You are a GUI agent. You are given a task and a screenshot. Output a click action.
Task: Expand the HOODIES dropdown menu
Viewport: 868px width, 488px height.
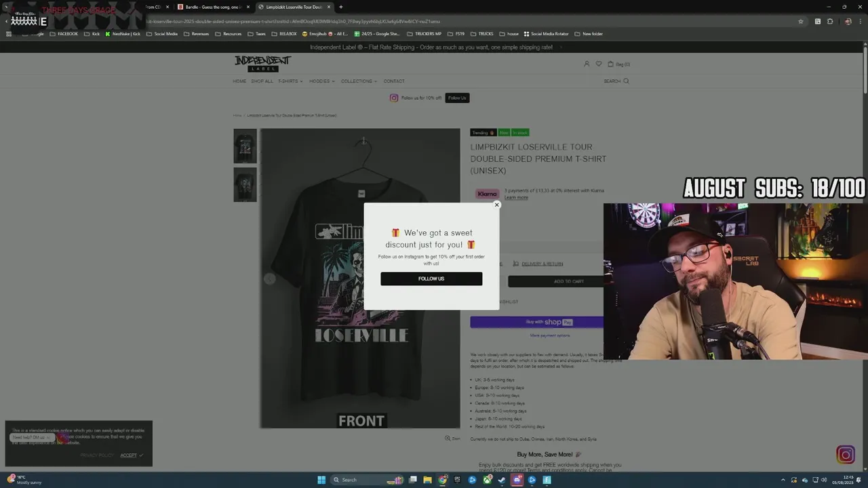322,81
